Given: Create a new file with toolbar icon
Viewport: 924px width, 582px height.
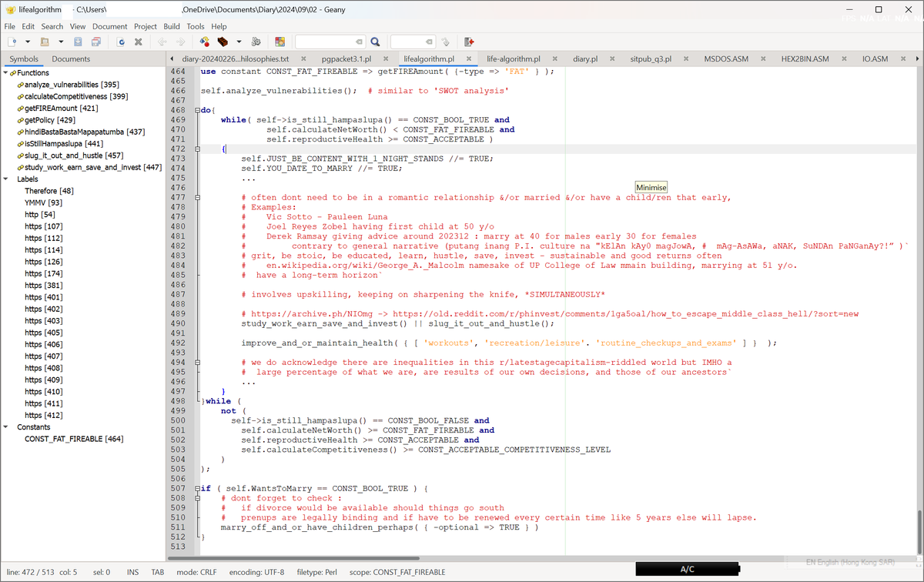Looking at the screenshot, I should pos(13,42).
